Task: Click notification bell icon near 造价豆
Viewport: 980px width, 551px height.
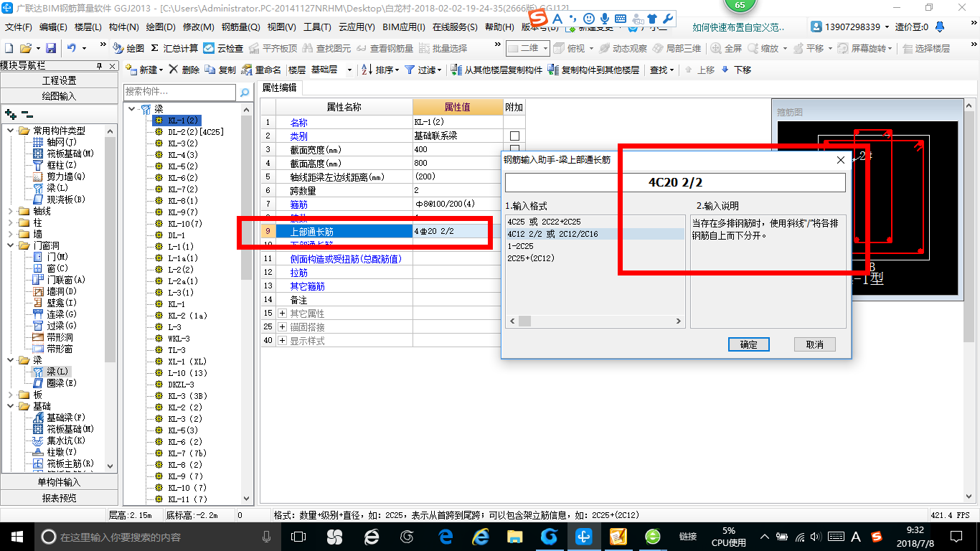Action: click(x=941, y=27)
